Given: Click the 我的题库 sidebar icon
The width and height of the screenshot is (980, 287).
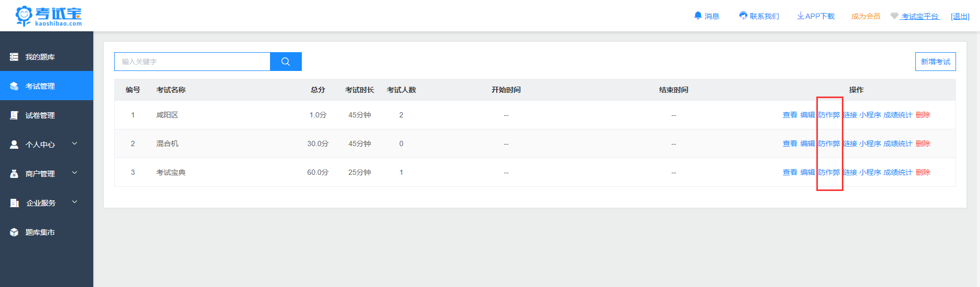Looking at the screenshot, I should [14, 57].
